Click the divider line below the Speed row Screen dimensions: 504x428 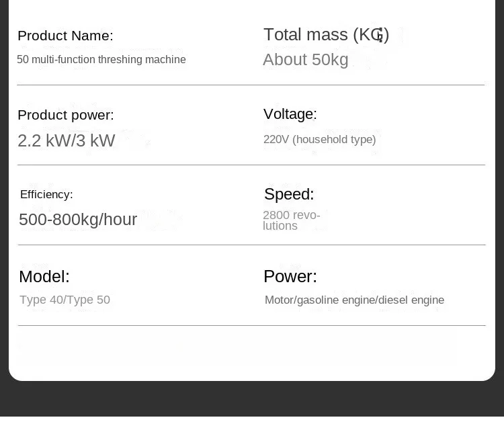point(251,245)
